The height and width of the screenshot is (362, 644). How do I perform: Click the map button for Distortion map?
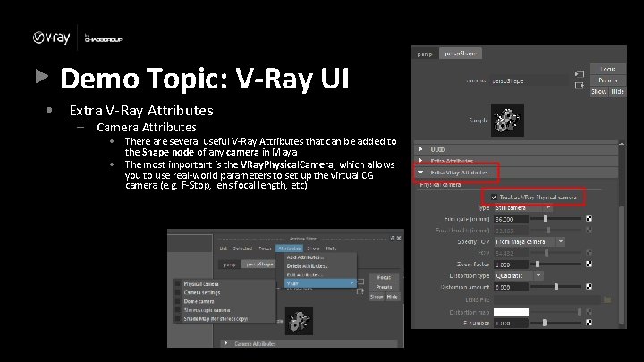point(589,312)
